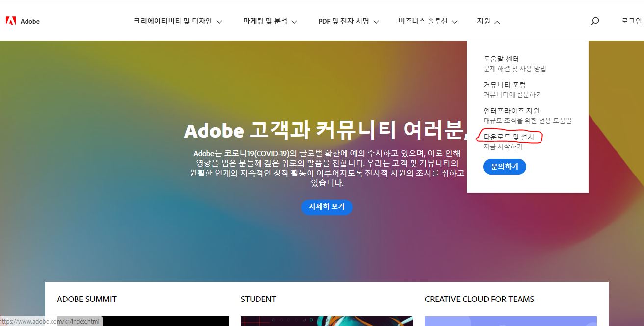Click the 로그인 link
The width and height of the screenshot is (644, 326).
click(632, 21)
